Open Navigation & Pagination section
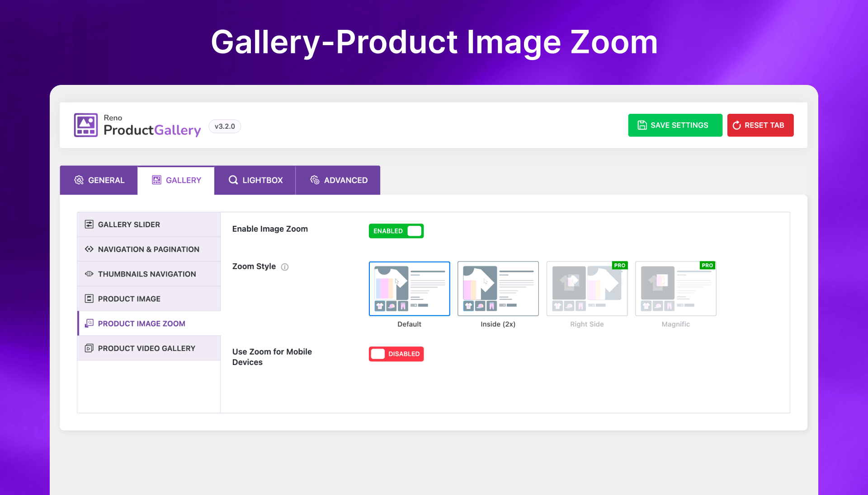868x495 pixels. pyautogui.click(x=149, y=249)
